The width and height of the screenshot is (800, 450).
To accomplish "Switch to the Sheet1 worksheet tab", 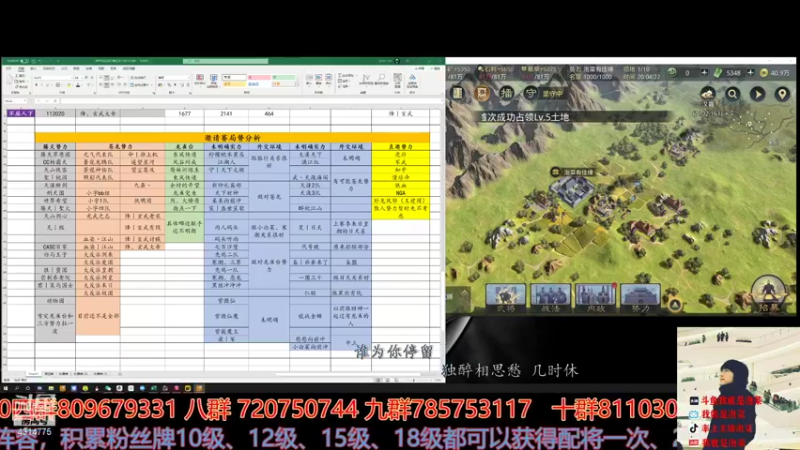I will (33, 374).
